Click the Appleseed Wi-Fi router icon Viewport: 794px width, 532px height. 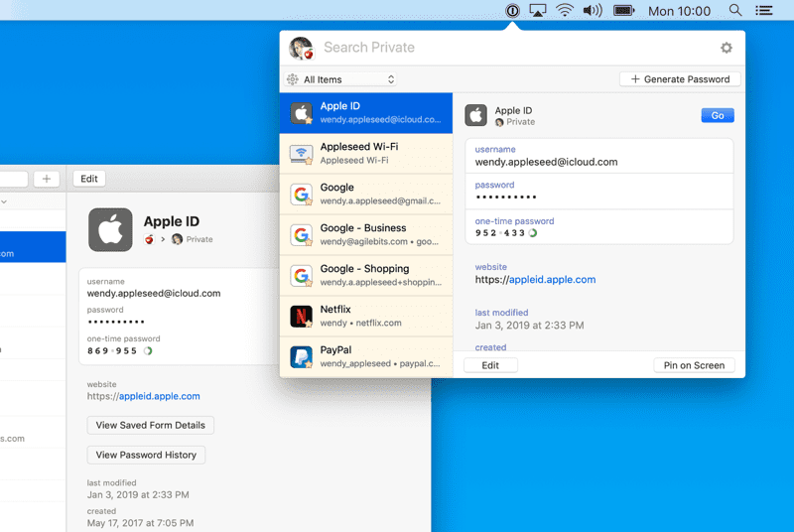[302, 154]
